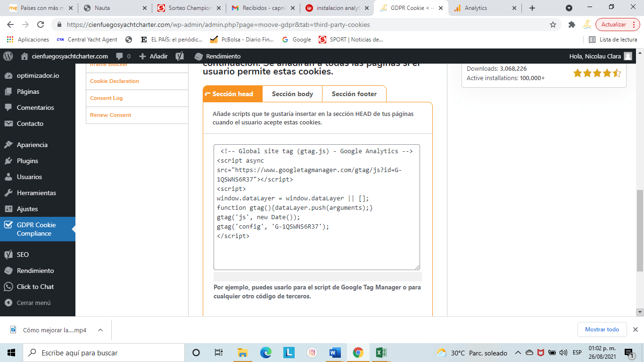Open Aplicaciones bookmarks shortcut
The width and height of the screenshot is (644, 362).
coord(28,40)
